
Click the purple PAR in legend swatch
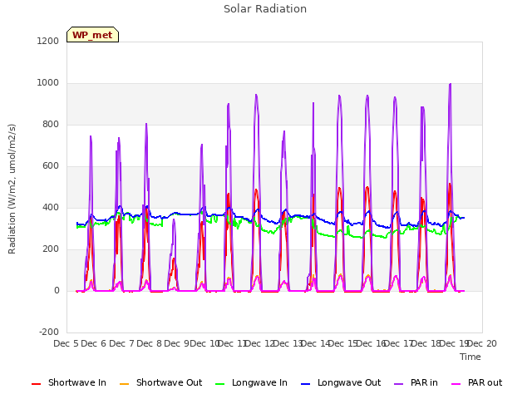[399, 384]
